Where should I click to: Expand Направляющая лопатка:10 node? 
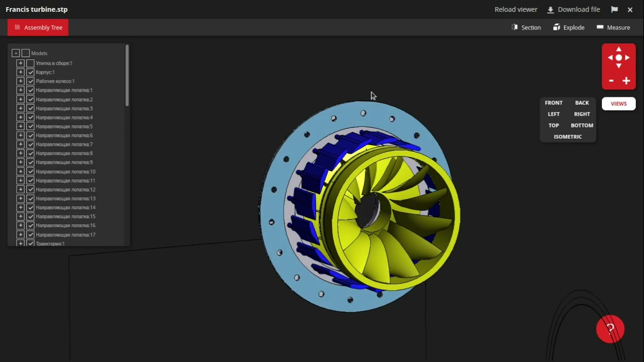coord(20,171)
